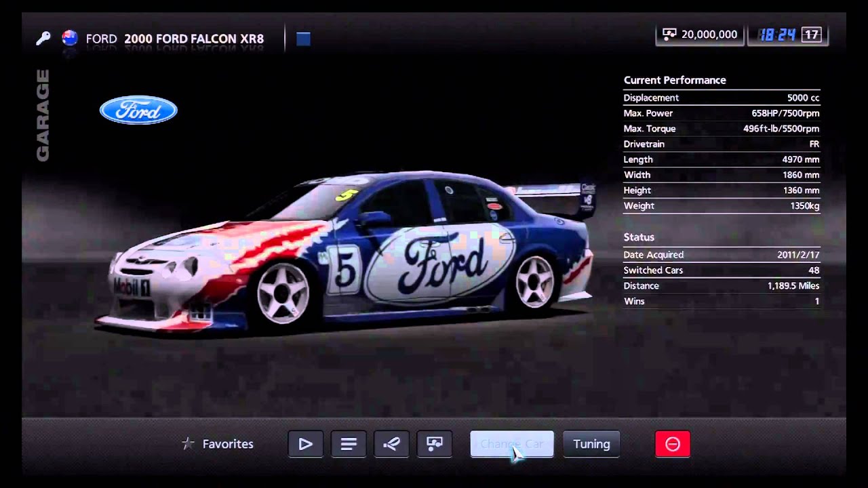Click the Ford oval logo
This screenshot has width=868, height=488.
pos(138,110)
